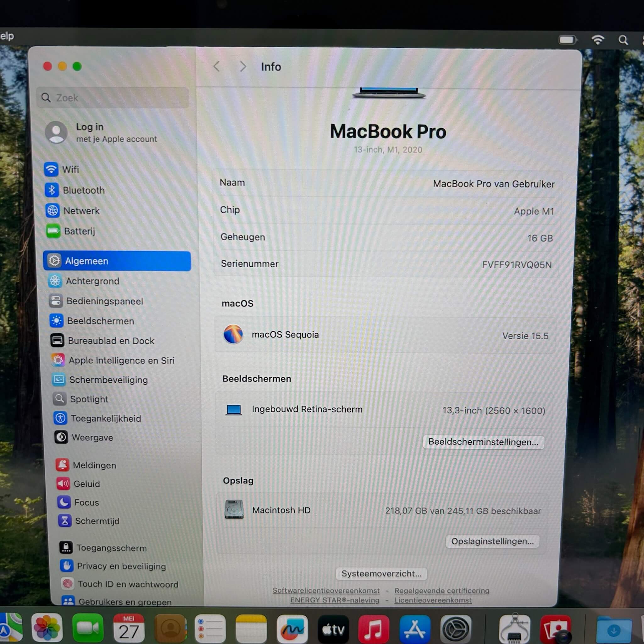Screen dimensions: 644x644
Task: Open Apple TV from the Dock
Action: click(x=333, y=629)
